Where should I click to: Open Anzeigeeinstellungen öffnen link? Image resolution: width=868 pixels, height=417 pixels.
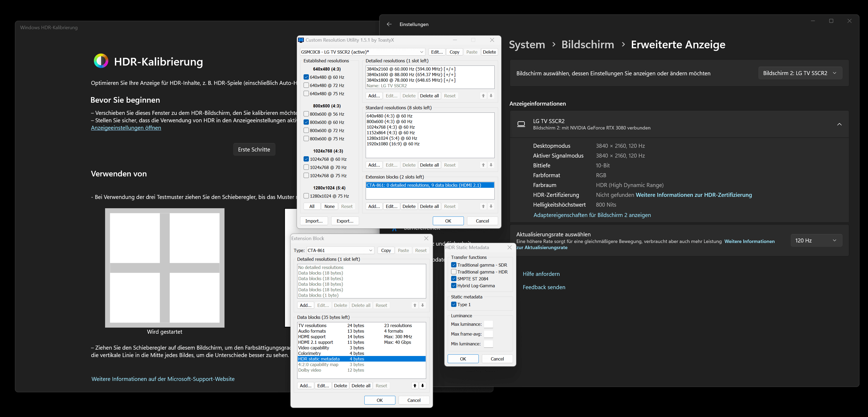pyautogui.click(x=126, y=128)
